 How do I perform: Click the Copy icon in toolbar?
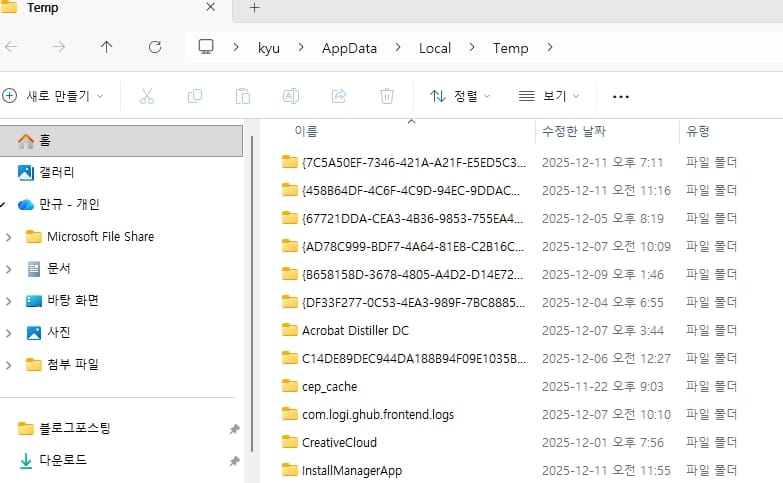click(x=195, y=96)
